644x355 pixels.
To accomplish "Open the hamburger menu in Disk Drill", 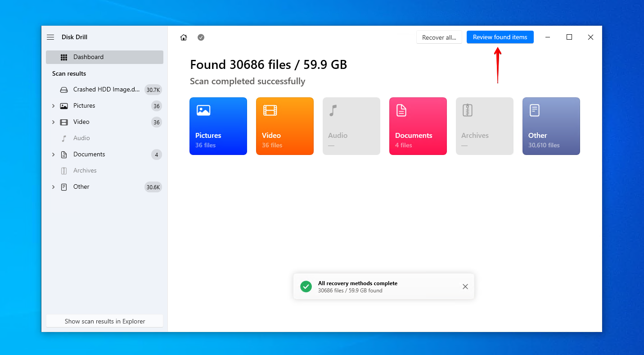I will tap(50, 37).
